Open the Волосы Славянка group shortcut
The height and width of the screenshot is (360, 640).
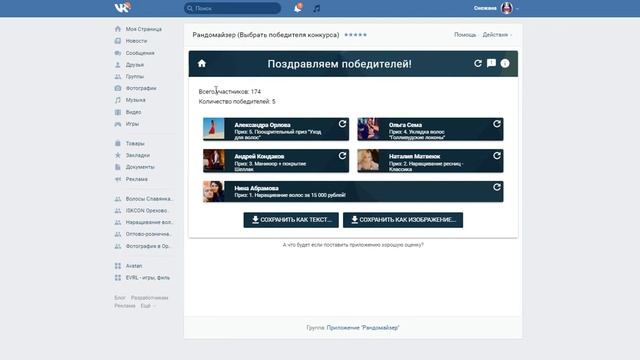tap(149, 199)
